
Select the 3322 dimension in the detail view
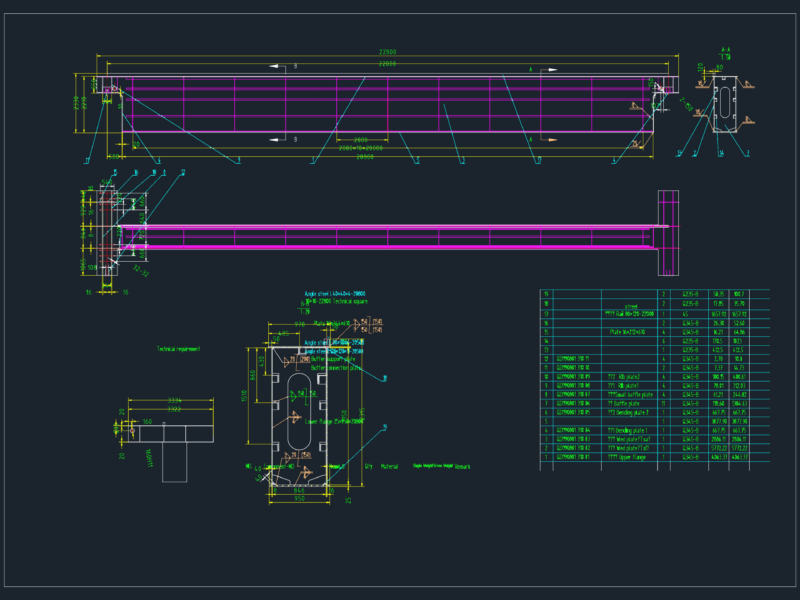tap(174, 410)
